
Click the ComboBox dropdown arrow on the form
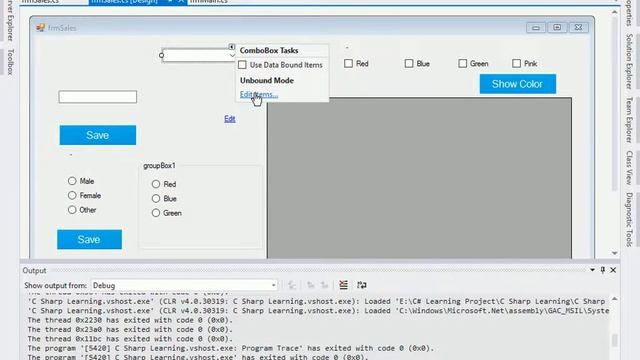click(232, 56)
